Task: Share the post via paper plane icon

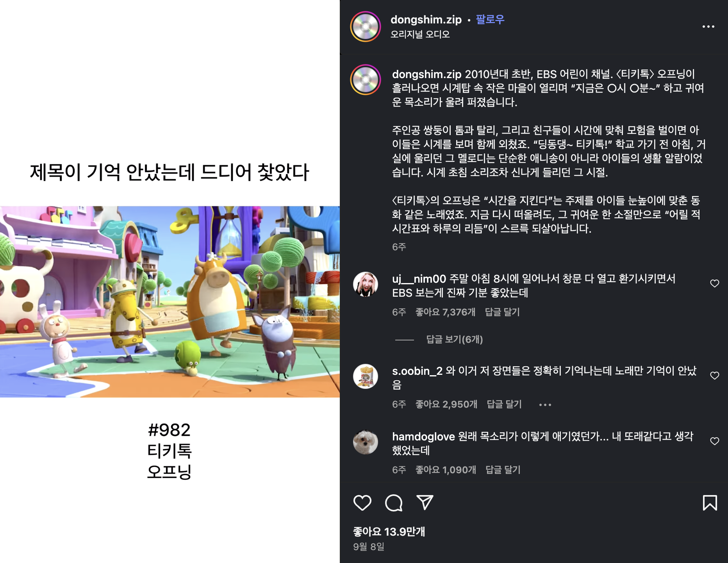Action: (425, 502)
